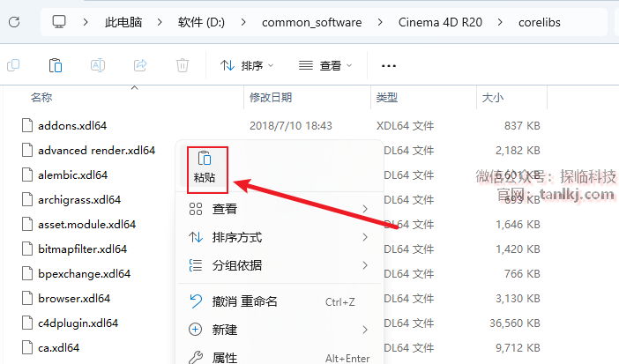Screen dimensions: 619x364
Task: Choose 撤消 重命名 in context menu
Action: (x=280, y=301)
